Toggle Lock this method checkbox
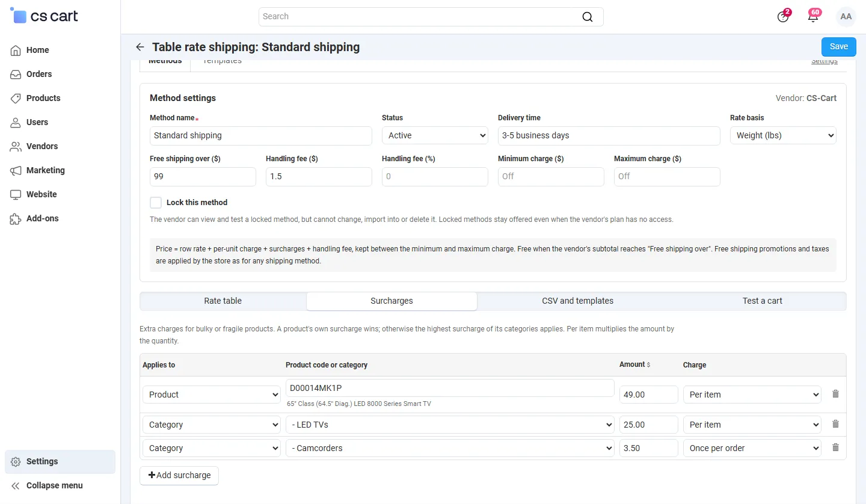866x504 pixels. pos(156,203)
